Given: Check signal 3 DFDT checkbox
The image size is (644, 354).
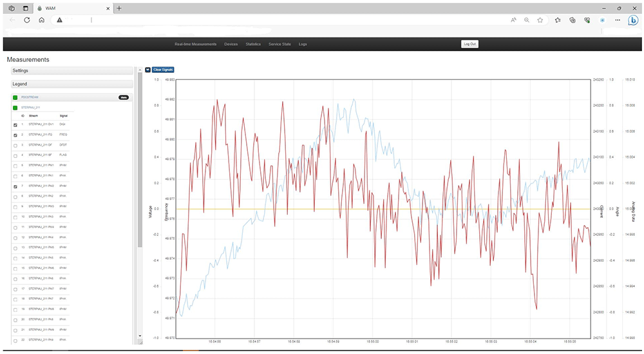Looking at the screenshot, I should pos(15,146).
